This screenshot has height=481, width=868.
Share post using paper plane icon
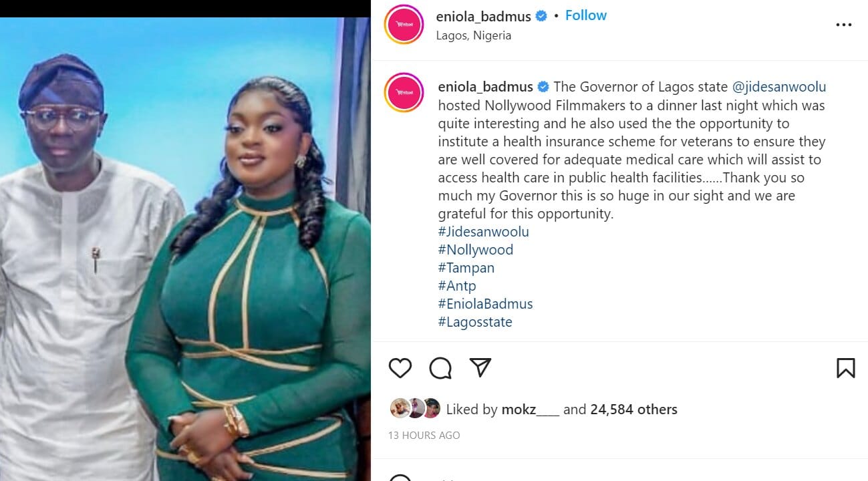click(480, 367)
